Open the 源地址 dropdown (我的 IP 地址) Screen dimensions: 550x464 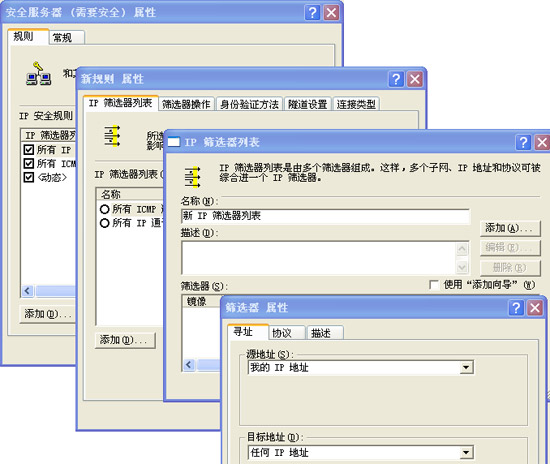coord(466,368)
